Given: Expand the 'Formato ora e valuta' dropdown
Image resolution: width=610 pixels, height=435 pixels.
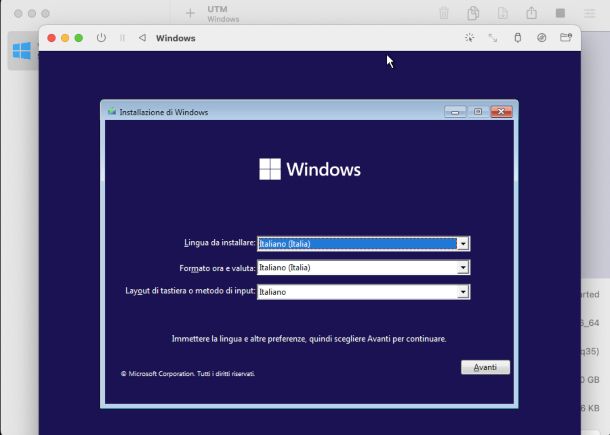Looking at the screenshot, I should coord(463,268).
